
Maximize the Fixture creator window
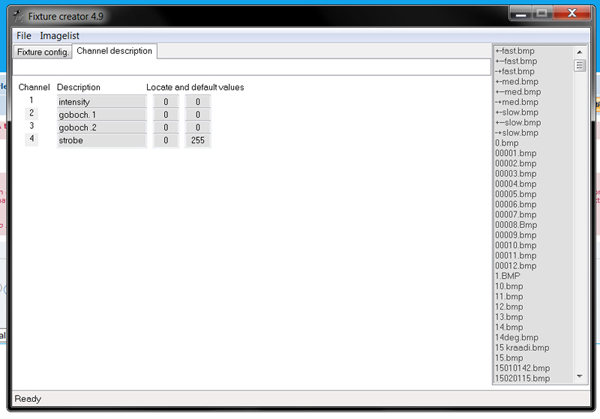click(542, 13)
